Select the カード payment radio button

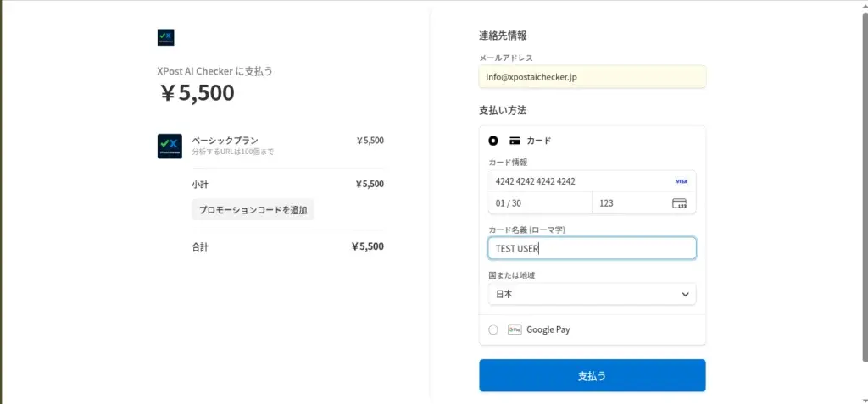(493, 141)
